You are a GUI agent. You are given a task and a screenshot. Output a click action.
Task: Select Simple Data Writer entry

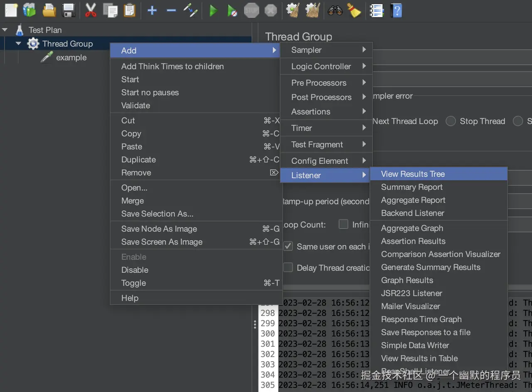tap(438, 345)
